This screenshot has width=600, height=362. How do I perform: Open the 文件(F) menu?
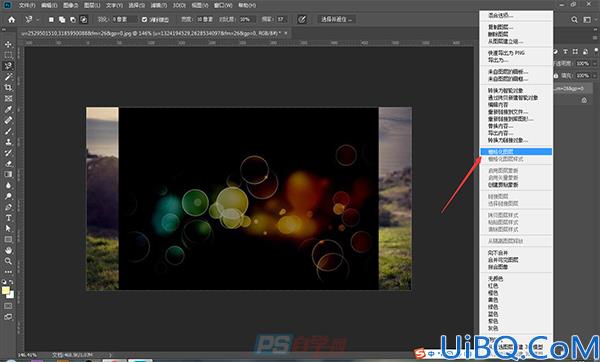27,5
